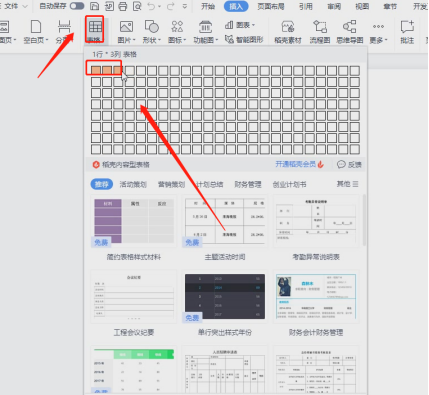Open the 营销策划 template category

coord(171,184)
